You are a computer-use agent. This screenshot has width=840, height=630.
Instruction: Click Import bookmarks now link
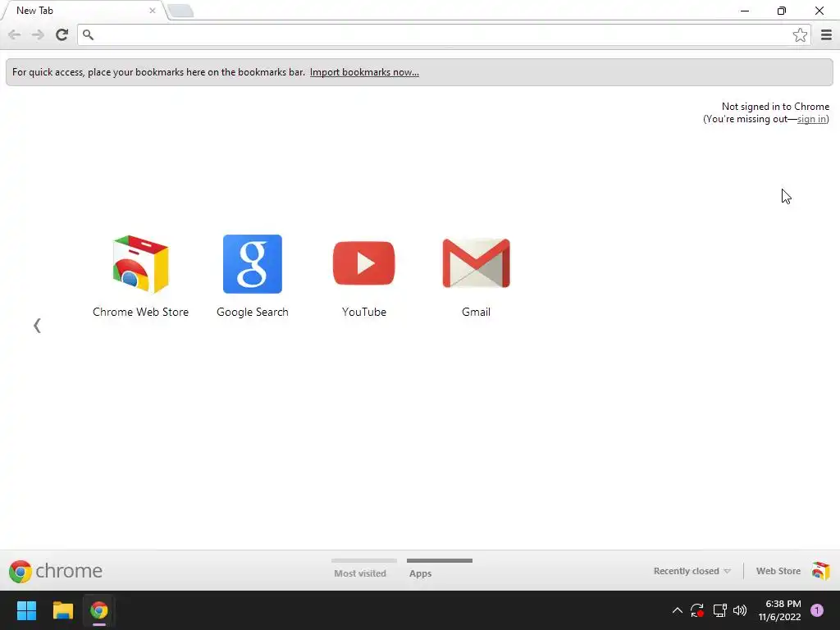[364, 72]
